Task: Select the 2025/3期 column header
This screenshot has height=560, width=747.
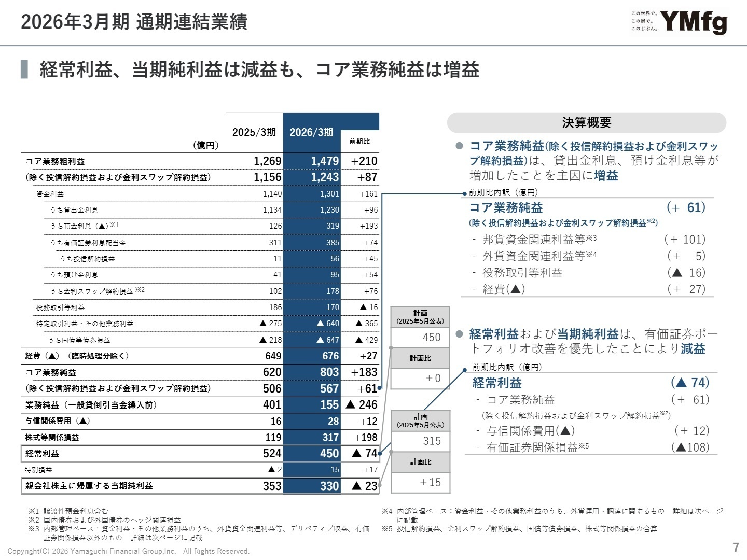Action: click(254, 132)
